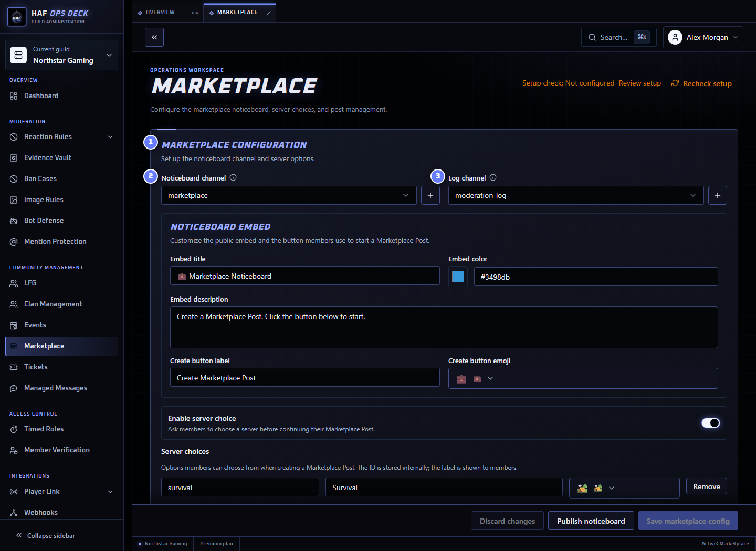Add a new log channel with plus button

point(718,195)
